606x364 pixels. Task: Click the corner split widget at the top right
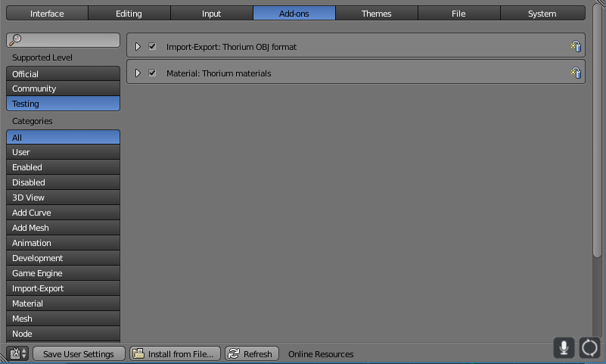pos(601,3)
